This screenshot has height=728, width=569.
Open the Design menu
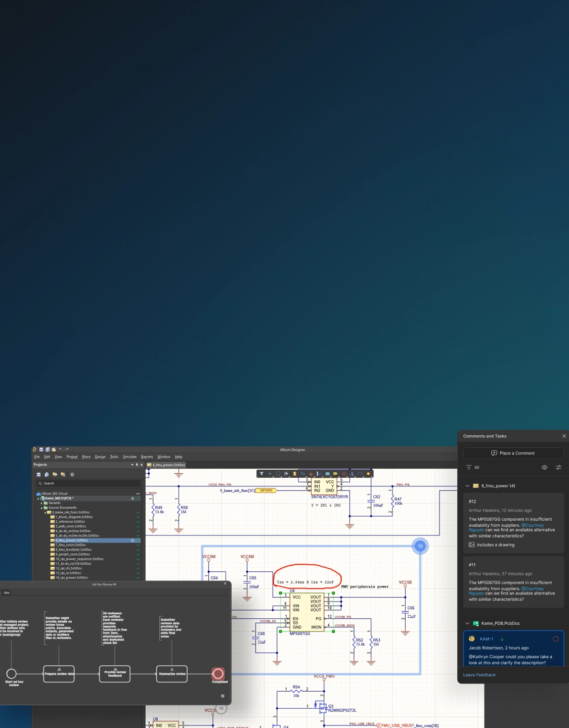click(x=100, y=457)
